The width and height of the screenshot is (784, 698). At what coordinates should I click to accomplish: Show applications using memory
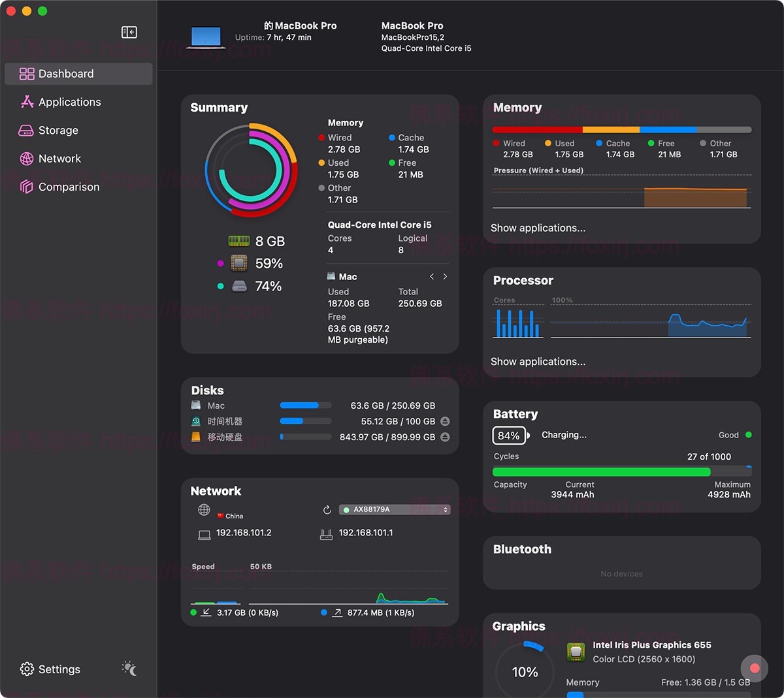tap(537, 228)
